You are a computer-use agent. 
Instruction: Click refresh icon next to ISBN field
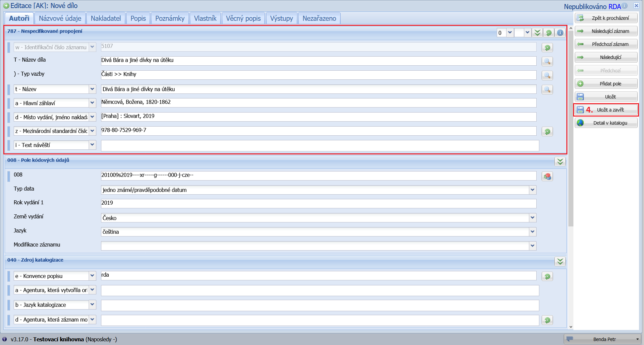547,132
